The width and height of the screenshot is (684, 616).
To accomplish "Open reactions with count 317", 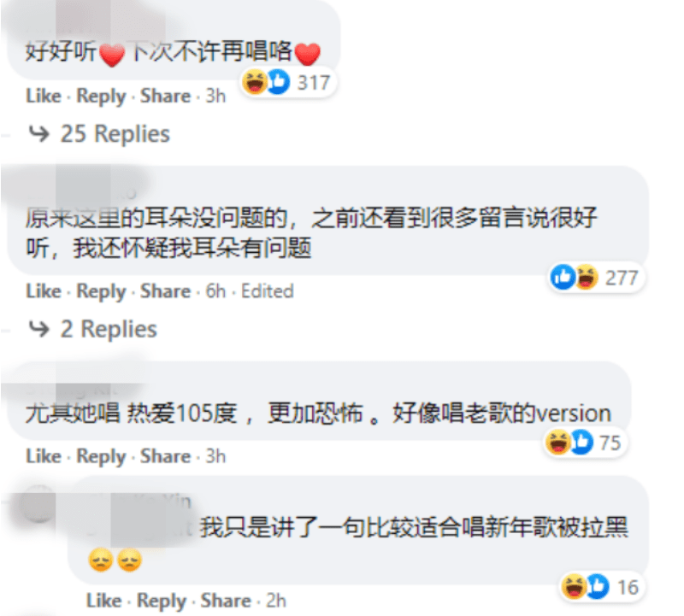I will (288, 82).
